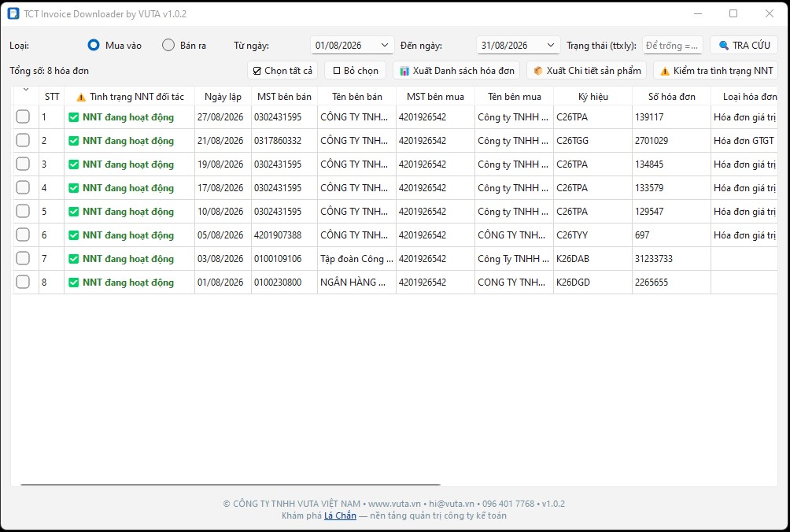Open the Đến ngày date dropdown
This screenshot has width=790, height=532.
coord(550,46)
